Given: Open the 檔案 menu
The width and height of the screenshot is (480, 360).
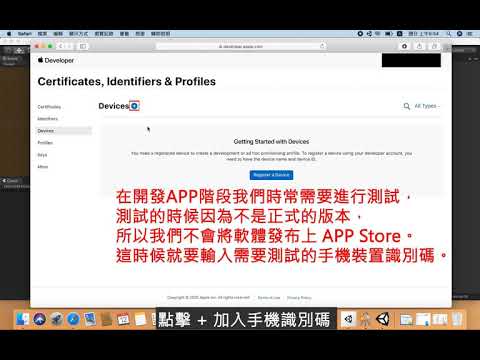Looking at the screenshot, I should coord(42,34).
